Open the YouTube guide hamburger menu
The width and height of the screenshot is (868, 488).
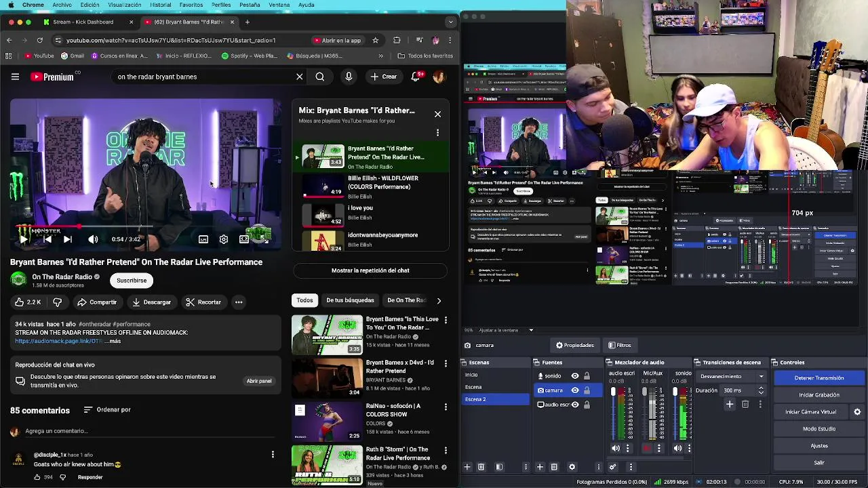click(x=15, y=77)
